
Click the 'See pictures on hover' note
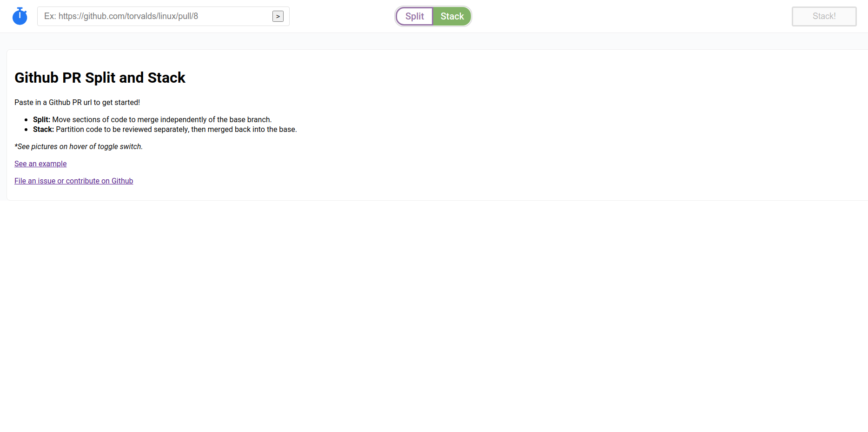[79, 146]
